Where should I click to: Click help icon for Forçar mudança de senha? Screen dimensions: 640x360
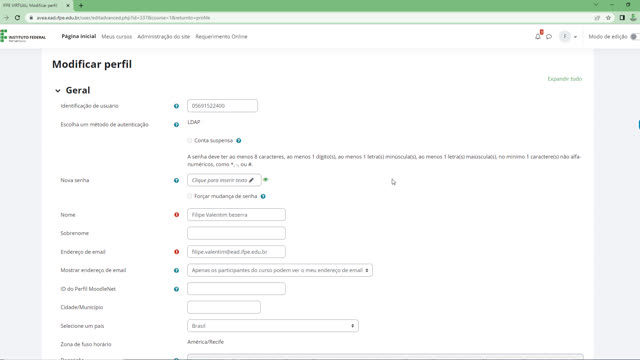[x=263, y=196]
